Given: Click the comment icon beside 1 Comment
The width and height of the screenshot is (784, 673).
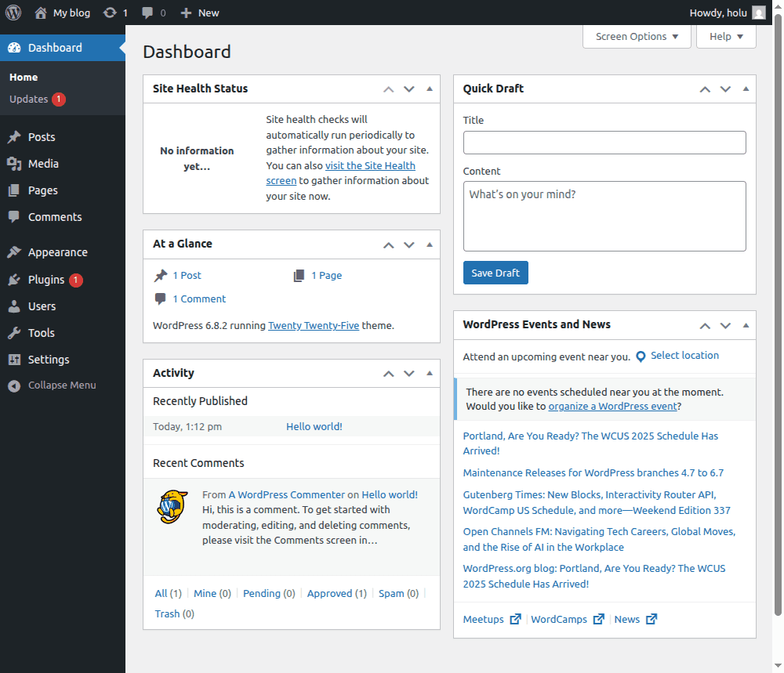Looking at the screenshot, I should coord(161,299).
